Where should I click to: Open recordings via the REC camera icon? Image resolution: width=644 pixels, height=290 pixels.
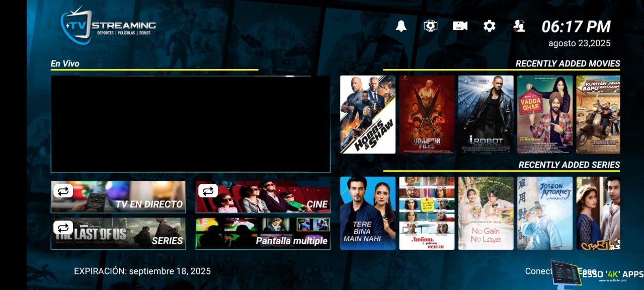tap(460, 26)
